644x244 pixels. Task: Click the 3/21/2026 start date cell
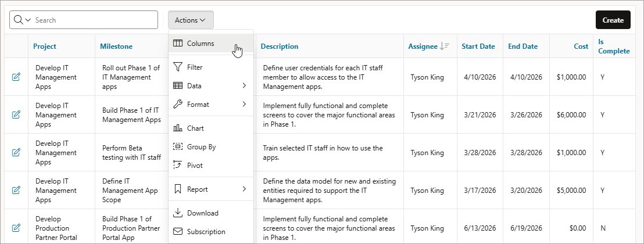pyautogui.click(x=480, y=115)
